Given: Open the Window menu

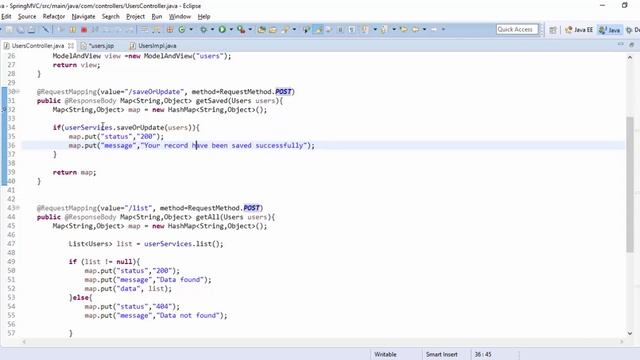Looking at the screenshot, I should point(180,17).
